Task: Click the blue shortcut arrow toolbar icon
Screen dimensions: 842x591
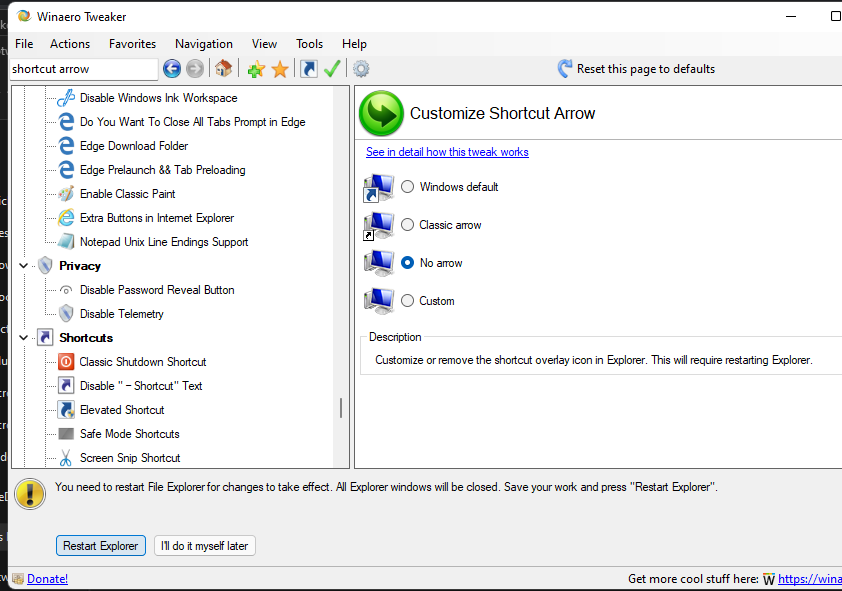Action: pos(309,69)
